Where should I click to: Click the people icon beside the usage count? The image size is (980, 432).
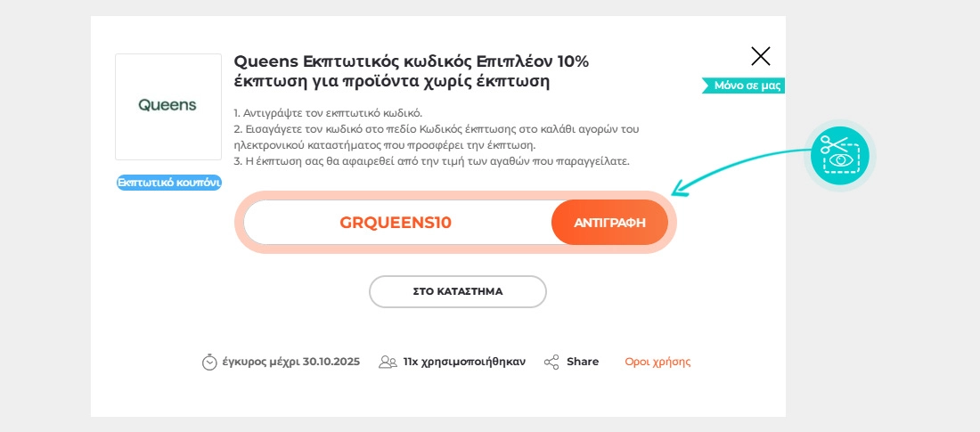coord(388,362)
